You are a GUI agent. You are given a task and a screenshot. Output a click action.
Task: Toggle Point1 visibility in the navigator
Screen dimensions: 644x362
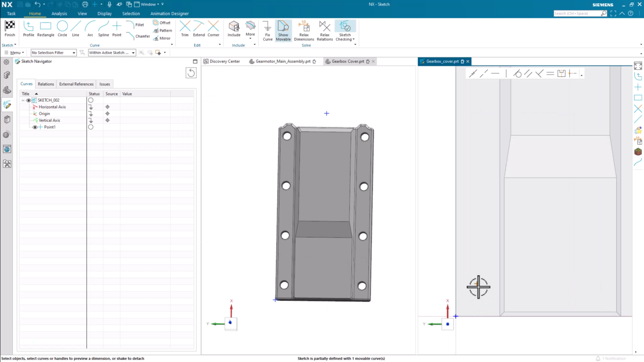tap(35, 127)
